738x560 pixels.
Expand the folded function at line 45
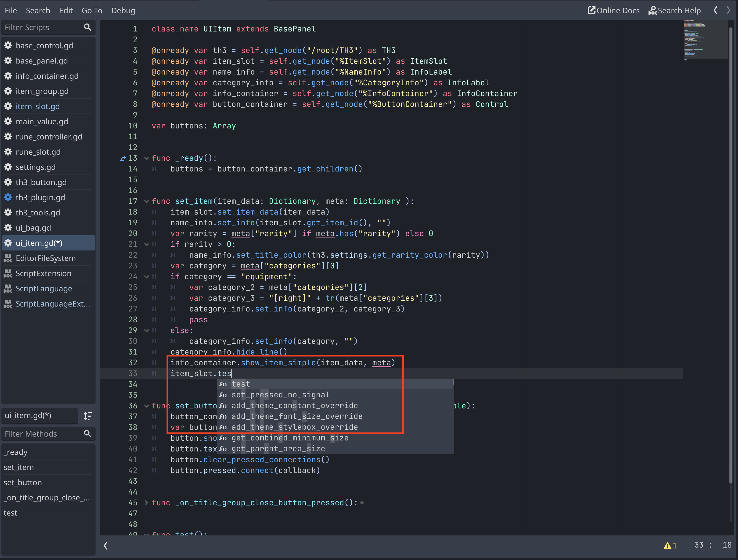point(146,503)
